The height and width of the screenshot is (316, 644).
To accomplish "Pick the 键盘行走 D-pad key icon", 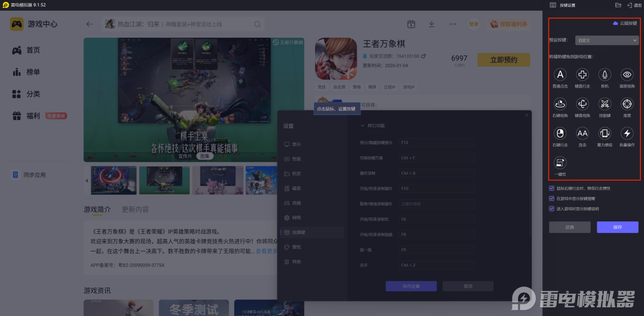I will (582, 75).
